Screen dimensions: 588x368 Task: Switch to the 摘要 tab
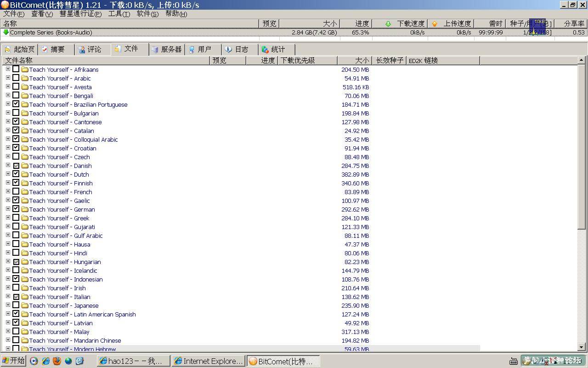(57, 49)
